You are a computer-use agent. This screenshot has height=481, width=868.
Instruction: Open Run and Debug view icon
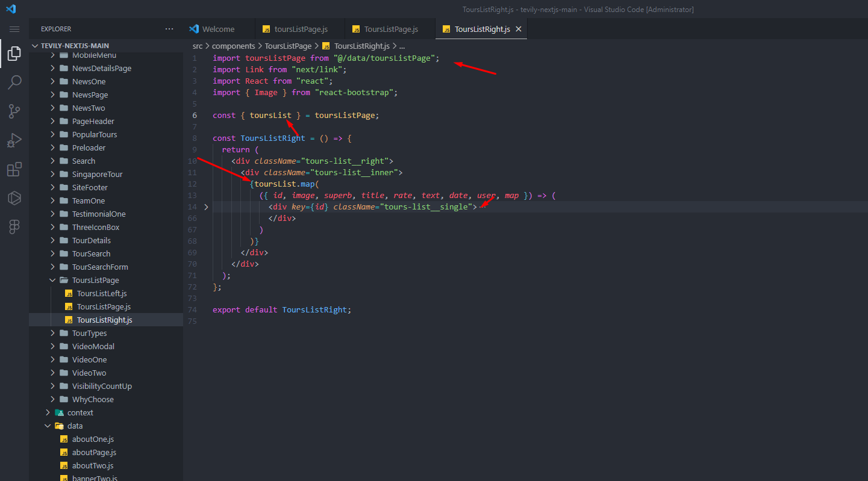coord(14,140)
